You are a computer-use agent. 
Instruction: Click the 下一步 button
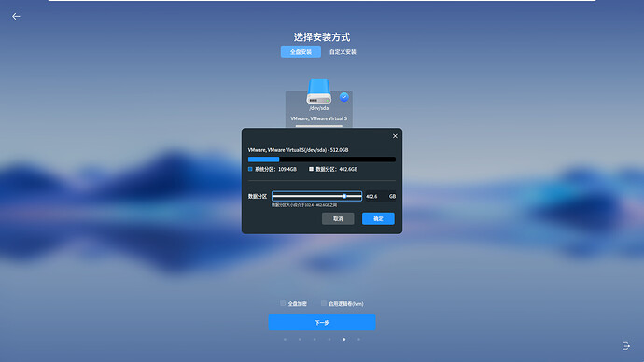click(x=322, y=323)
